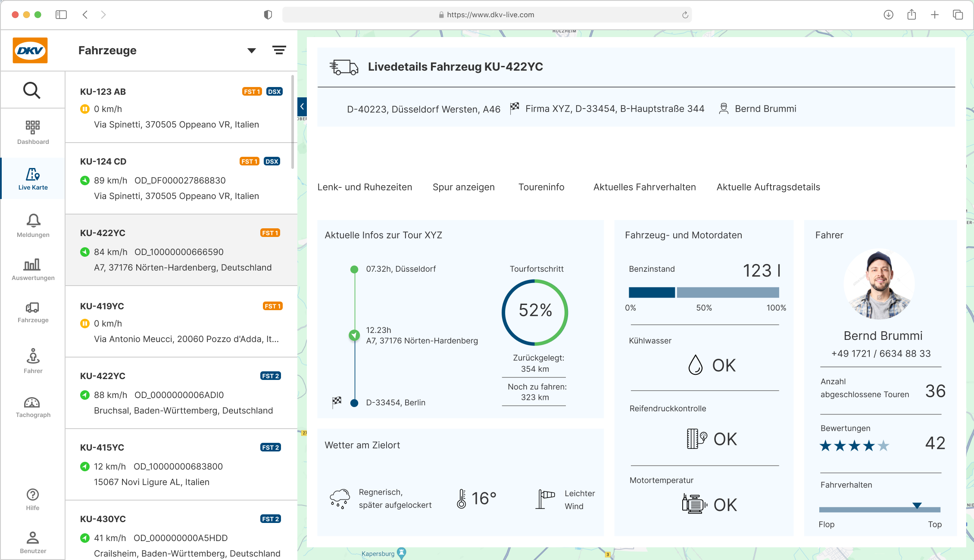Open the Toureninfo tab
974x560 pixels.
click(x=541, y=187)
